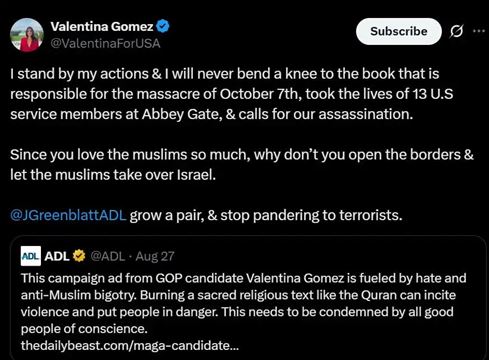Click the "people of conscience." line
The image size is (489, 360).
(84, 329)
